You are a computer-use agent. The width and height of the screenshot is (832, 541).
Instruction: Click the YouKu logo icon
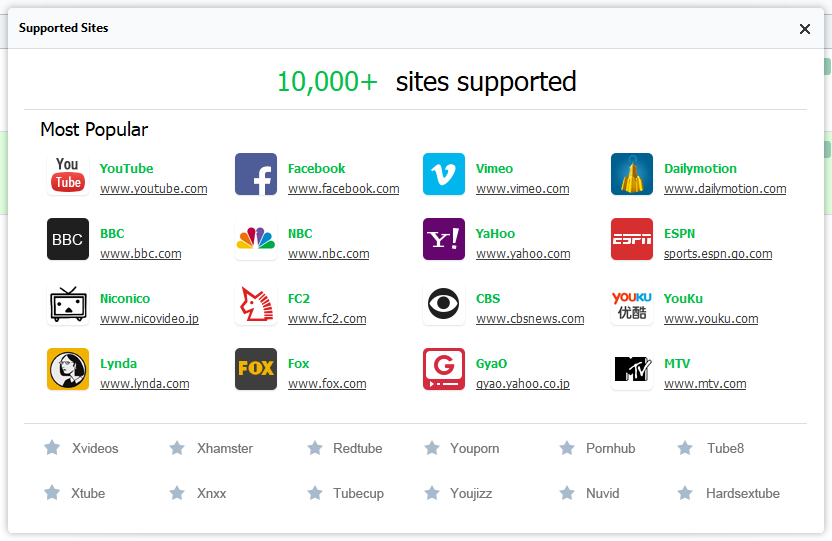click(x=631, y=304)
